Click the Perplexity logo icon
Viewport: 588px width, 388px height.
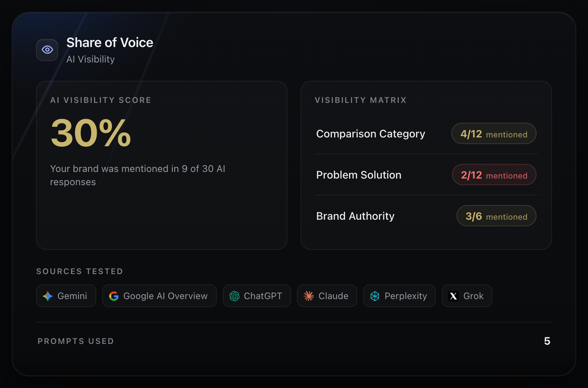click(375, 296)
